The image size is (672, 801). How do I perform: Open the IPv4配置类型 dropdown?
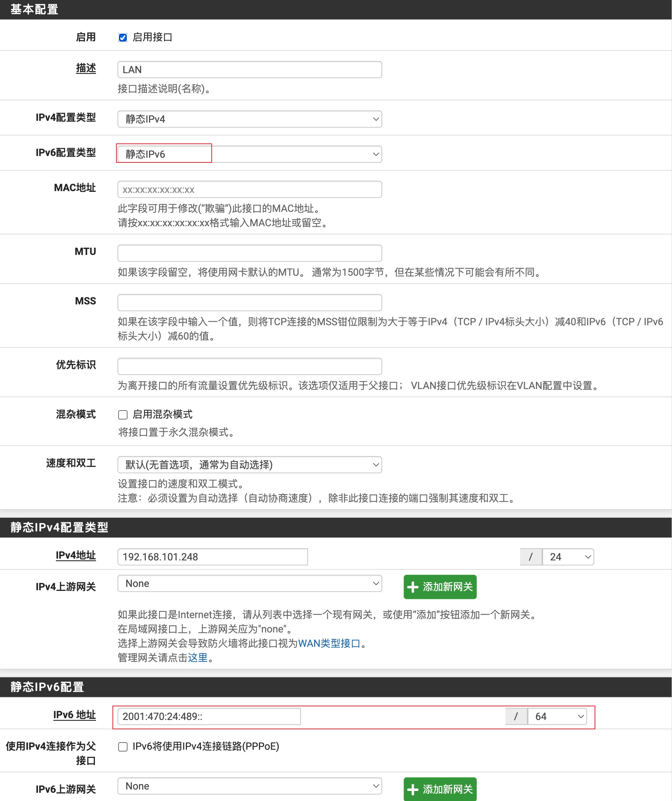coord(250,119)
